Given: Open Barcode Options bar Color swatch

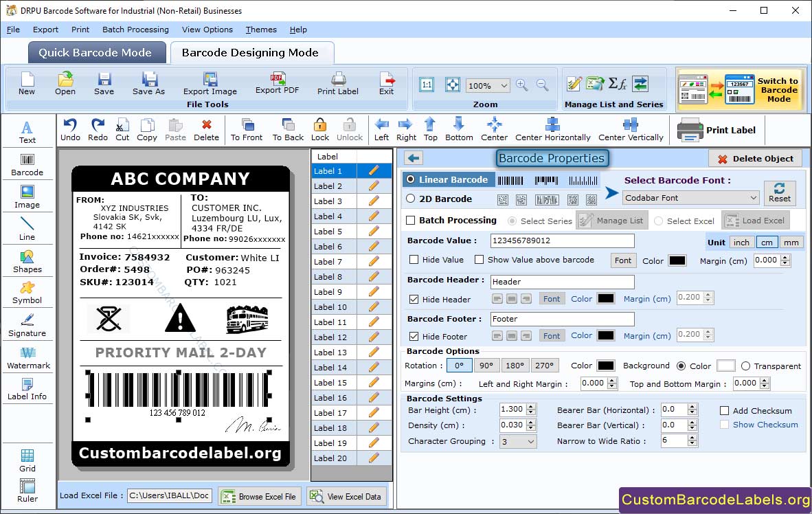Looking at the screenshot, I should pos(606,366).
